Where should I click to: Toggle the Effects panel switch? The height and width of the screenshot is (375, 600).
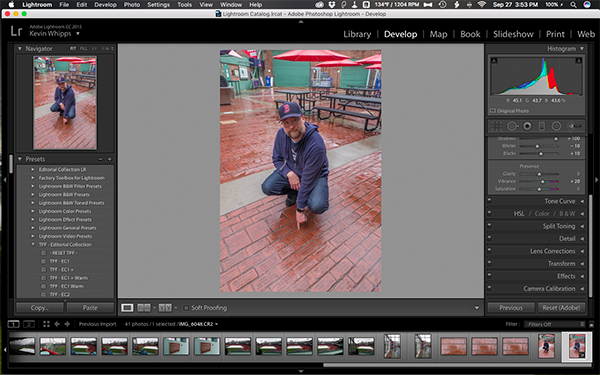pos(489,276)
